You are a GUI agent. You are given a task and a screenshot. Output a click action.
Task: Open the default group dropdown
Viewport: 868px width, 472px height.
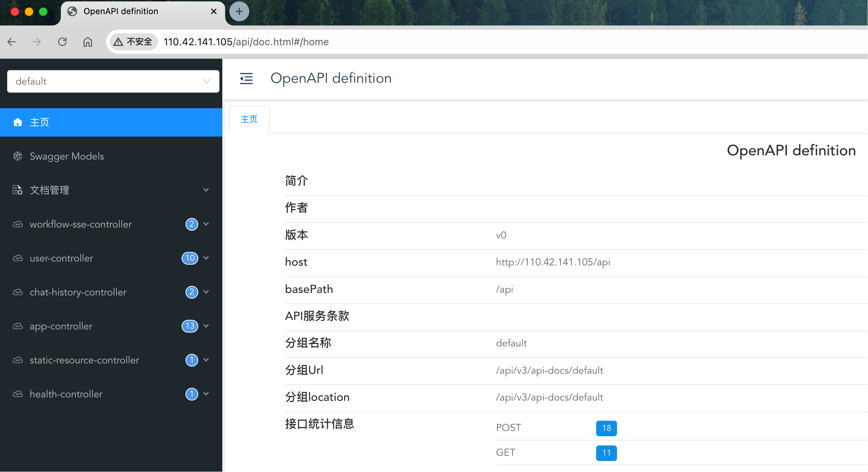113,81
